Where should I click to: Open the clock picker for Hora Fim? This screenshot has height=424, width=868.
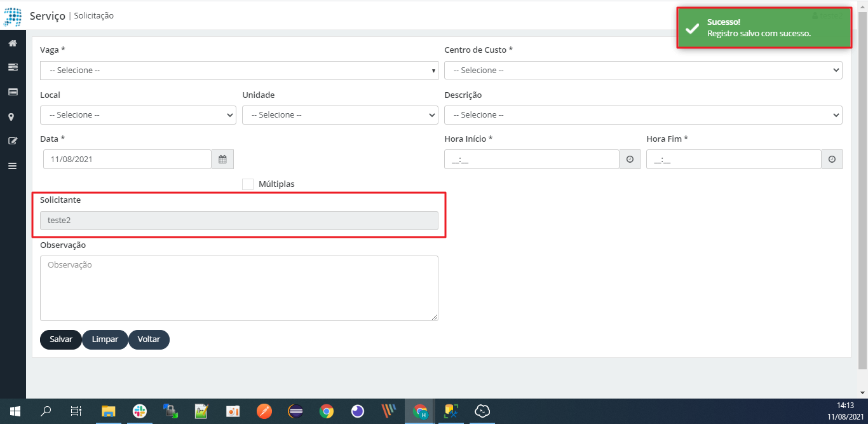click(831, 160)
